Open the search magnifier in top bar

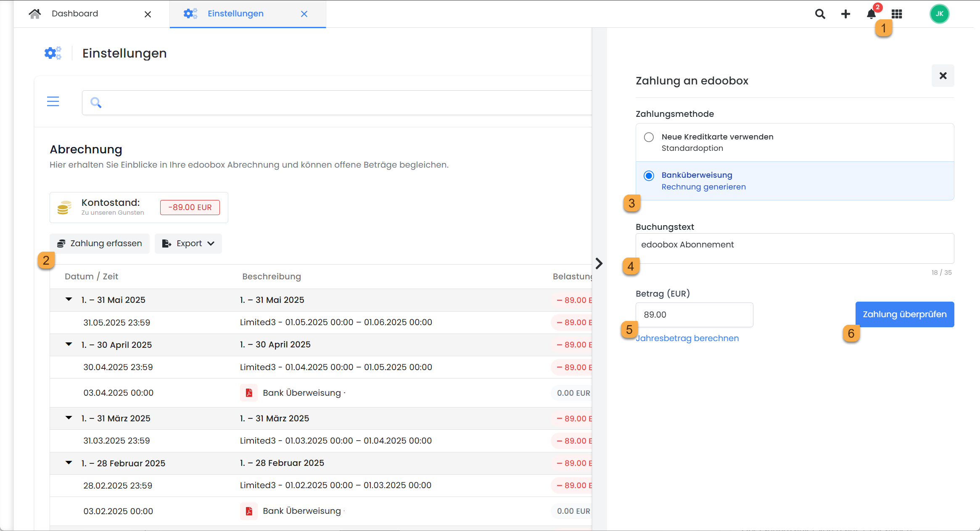[820, 14]
